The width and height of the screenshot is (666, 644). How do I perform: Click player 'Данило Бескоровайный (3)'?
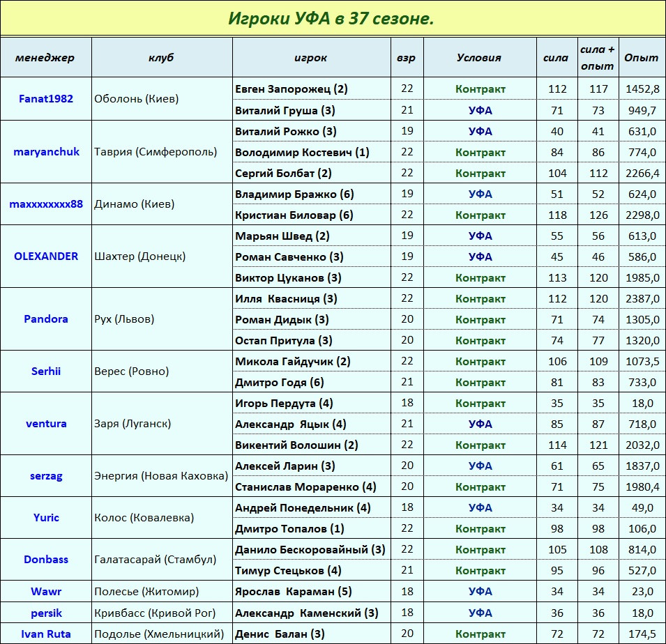(310, 550)
